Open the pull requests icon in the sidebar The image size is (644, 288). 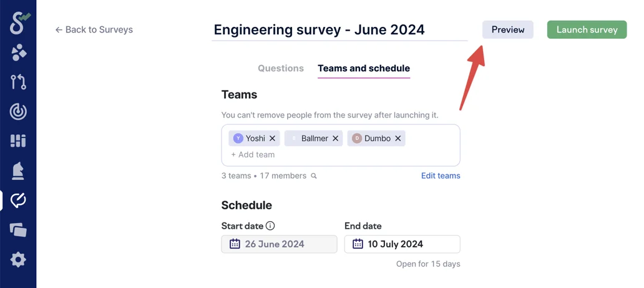(x=18, y=82)
